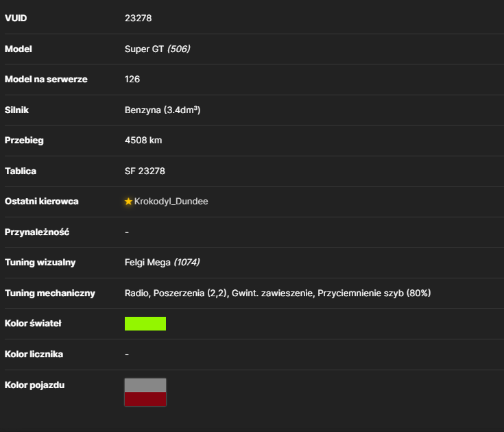
Task: Click the license plate SF 23278
Action: click(145, 171)
